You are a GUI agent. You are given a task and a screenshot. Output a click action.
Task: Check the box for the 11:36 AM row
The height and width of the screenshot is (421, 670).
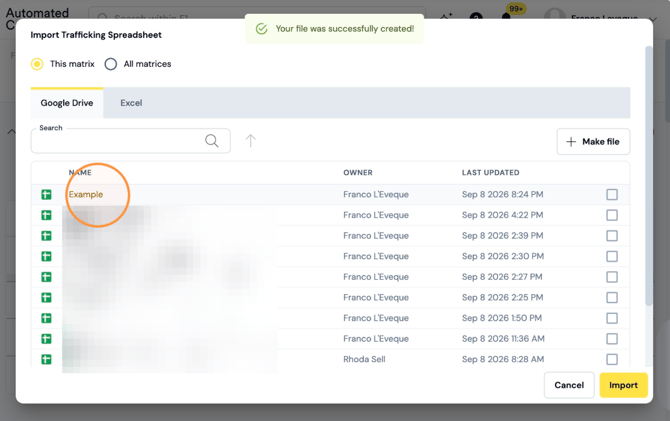tap(612, 339)
